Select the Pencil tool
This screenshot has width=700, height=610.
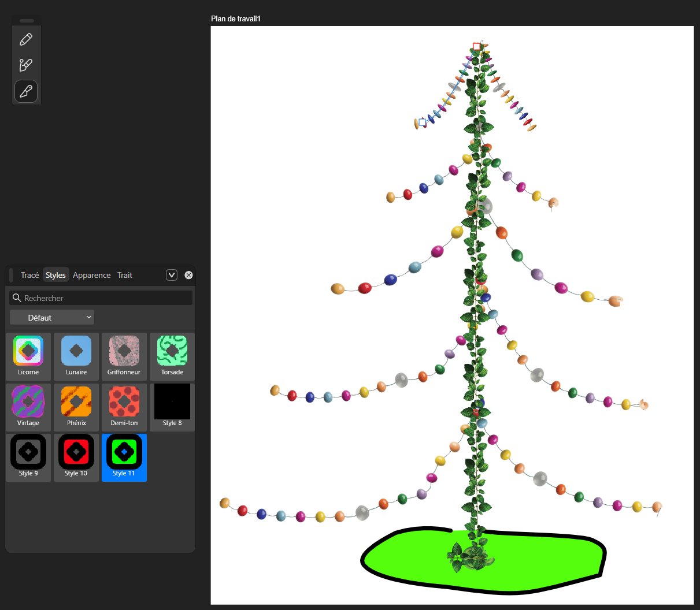point(26,39)
